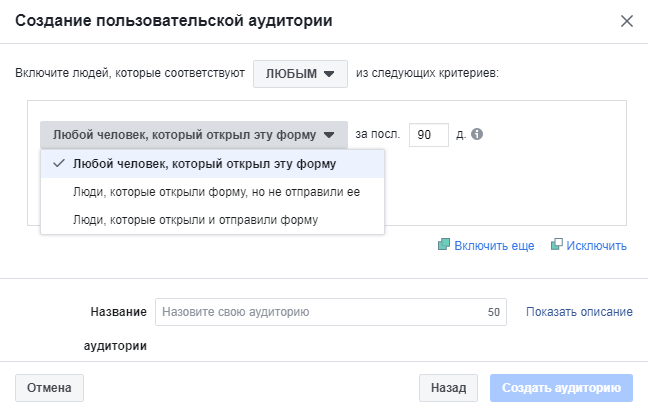This screenshot has width=648, height=413.
Task: Click the Отмена button
Action: pyautogui.click(x=49, y=388)
